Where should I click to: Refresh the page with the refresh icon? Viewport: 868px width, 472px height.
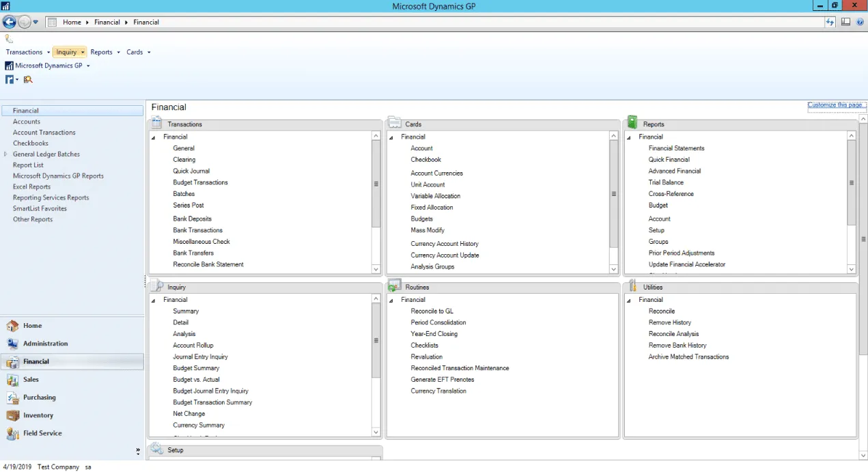pos(830,22)
